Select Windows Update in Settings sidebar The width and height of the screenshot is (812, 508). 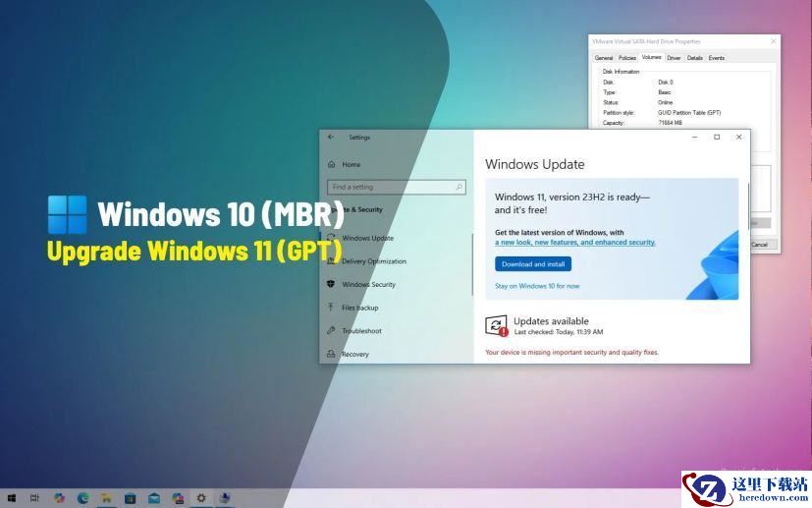pos(367,238)
